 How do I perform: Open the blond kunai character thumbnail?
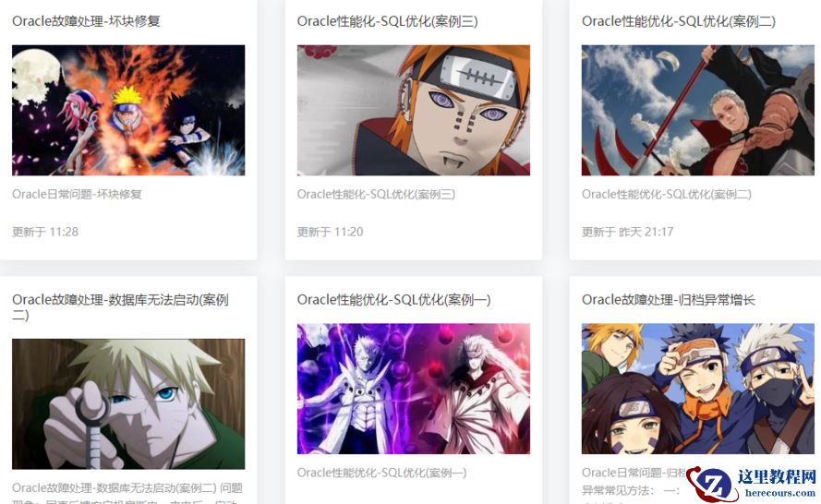pos(128,404)
